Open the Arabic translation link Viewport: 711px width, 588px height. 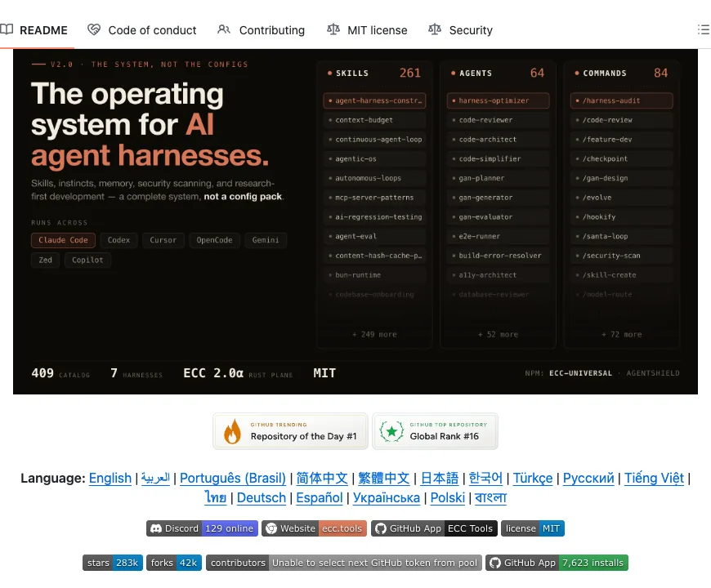[155, 478]
